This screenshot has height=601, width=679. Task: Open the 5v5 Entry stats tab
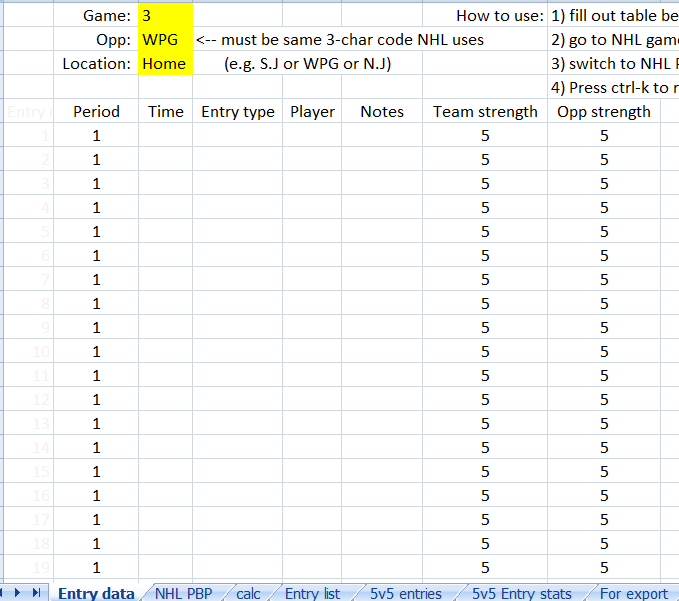pyautogui.click(x=522, y=593)
